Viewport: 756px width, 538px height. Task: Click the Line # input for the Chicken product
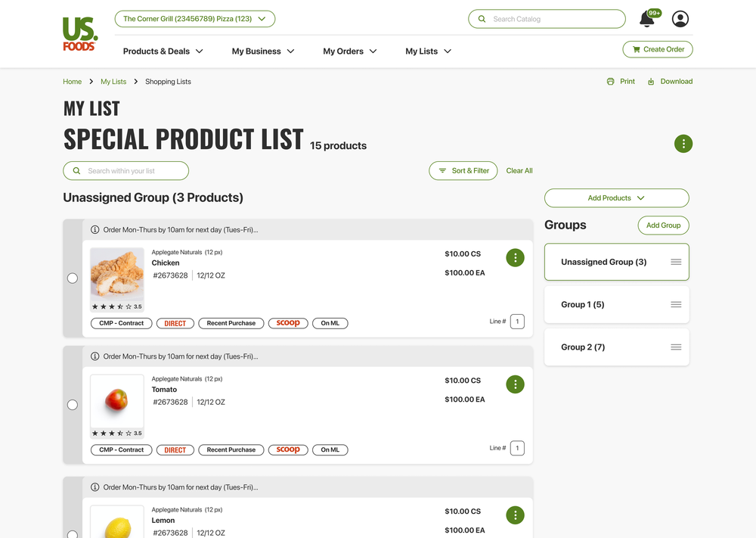(x=517, y=321)
